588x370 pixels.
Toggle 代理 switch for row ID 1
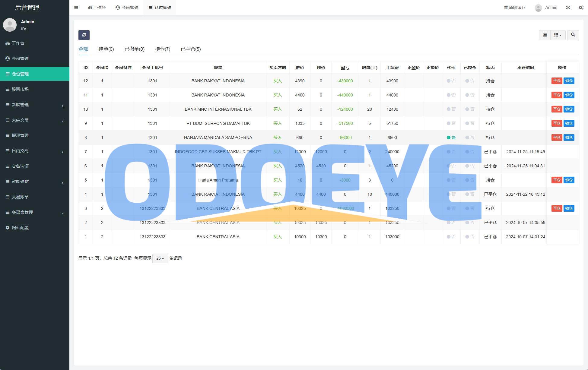coord(451,237)
